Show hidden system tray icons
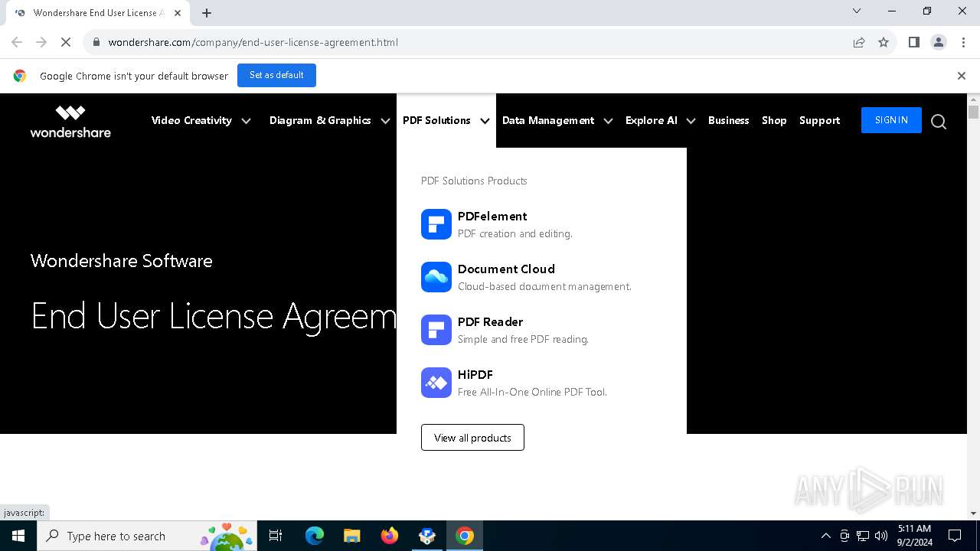Image resolution: width=980 pixels, height=551 pixels. coord(825,536)
